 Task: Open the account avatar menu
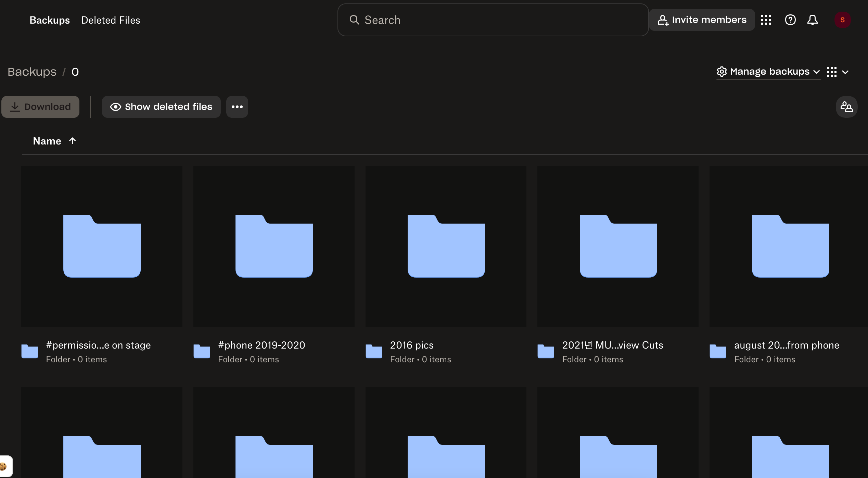click(x=842, y=20)
